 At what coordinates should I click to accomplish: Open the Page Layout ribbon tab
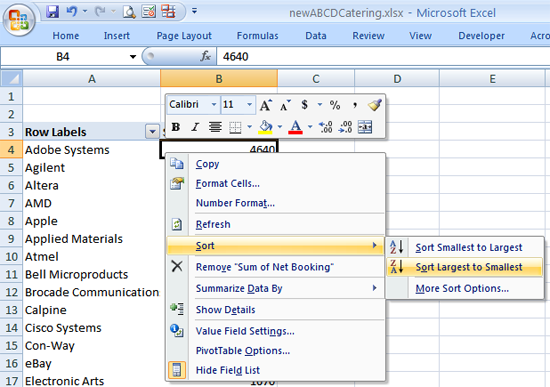pos(184,36)
